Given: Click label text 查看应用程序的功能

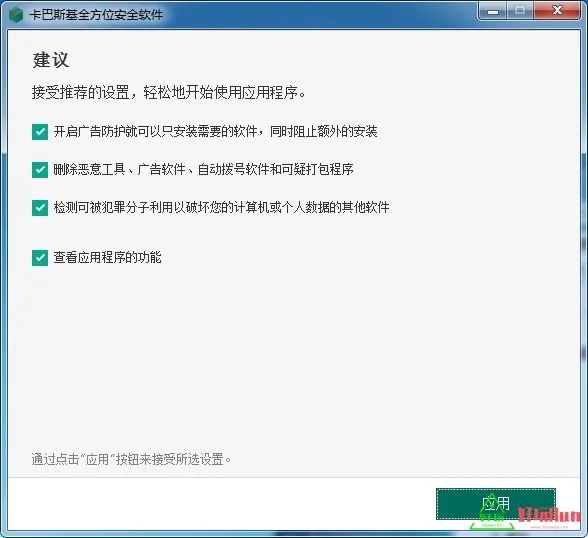Looking at the screenshot, I should (x=108, y=258).
